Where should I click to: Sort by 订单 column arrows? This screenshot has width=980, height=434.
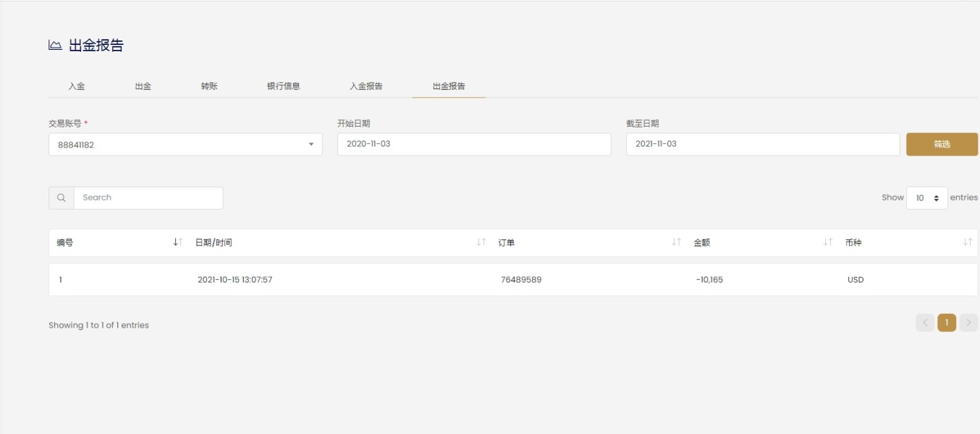click(676, 242)
